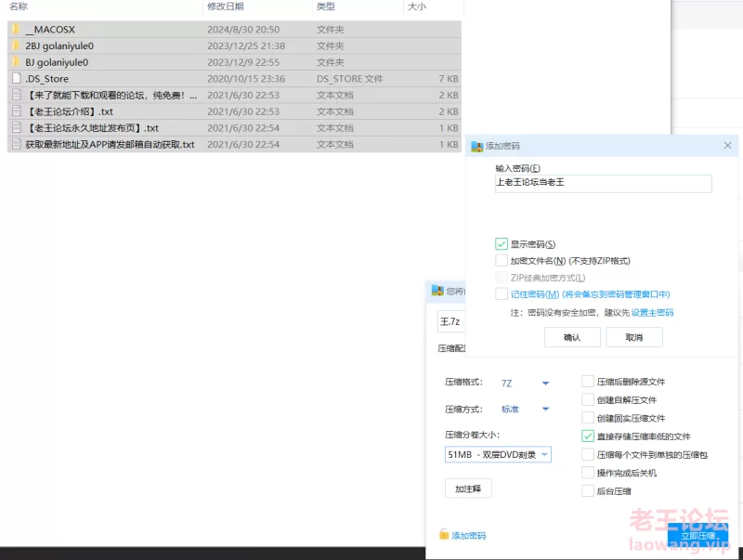743x560 pixels.
Task: Check 创建自解压文件 option
Action: (x=588, y=400)
